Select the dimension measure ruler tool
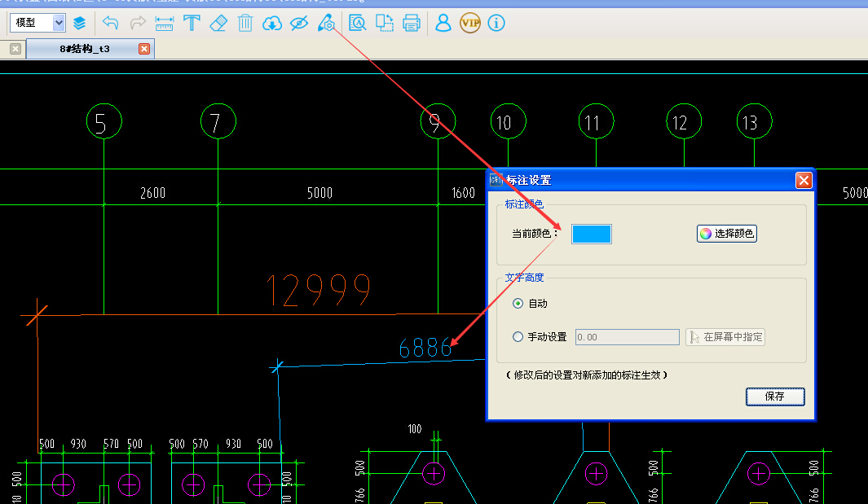This screenshot has height=504, width=868. point(165,24)
